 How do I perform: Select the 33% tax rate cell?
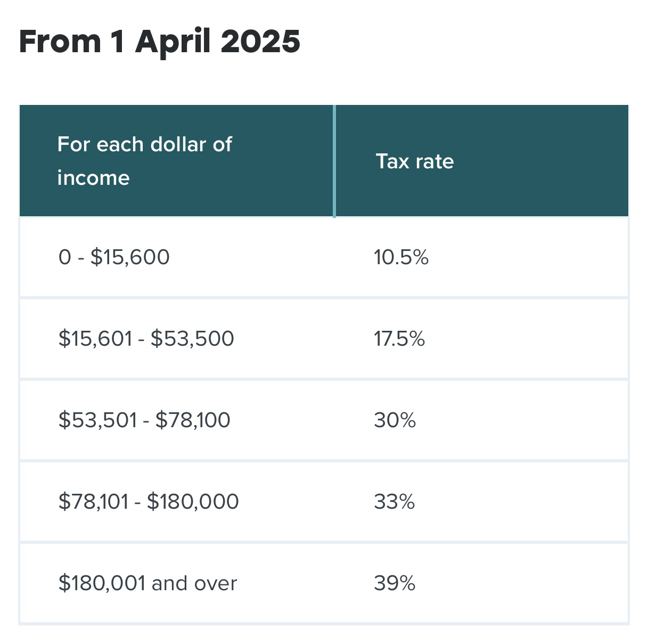click(x=394, y=502)
